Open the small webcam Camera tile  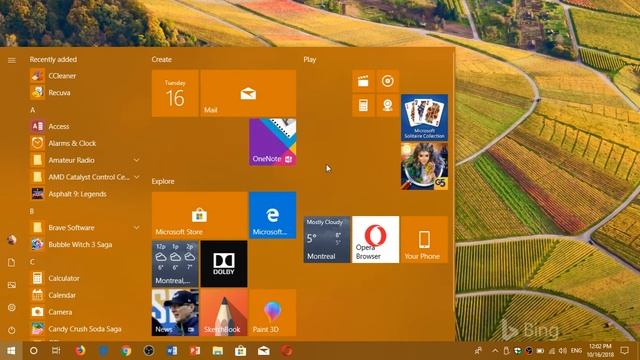tap(388, 106)
